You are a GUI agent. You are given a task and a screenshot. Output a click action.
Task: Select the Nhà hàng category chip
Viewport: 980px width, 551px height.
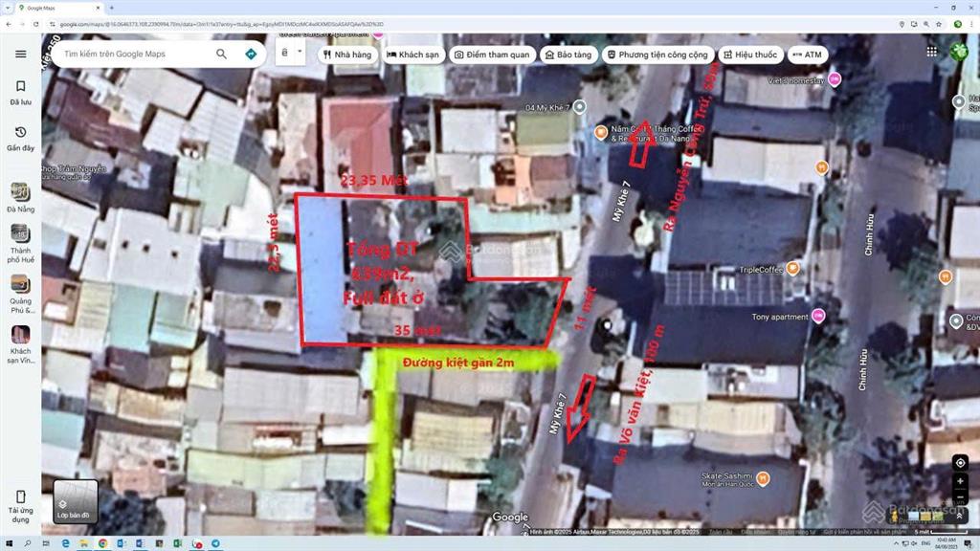(x=347, y=55)
